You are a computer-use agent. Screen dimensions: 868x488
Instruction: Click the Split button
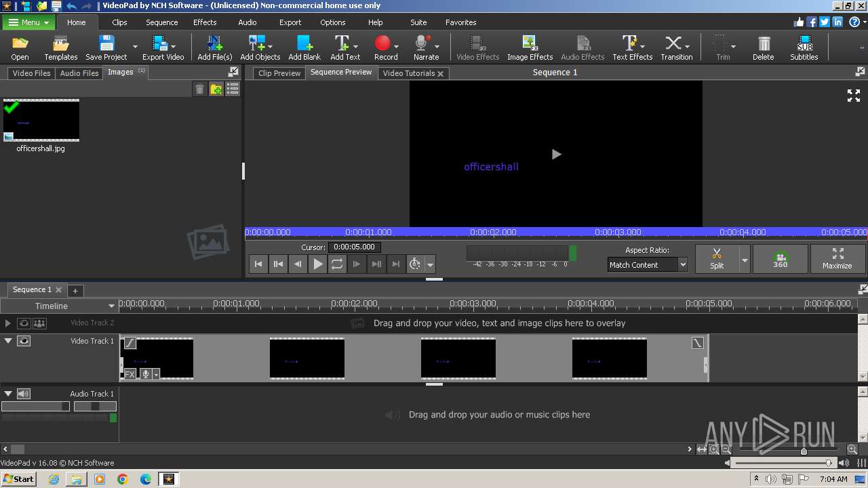(717, 259)
